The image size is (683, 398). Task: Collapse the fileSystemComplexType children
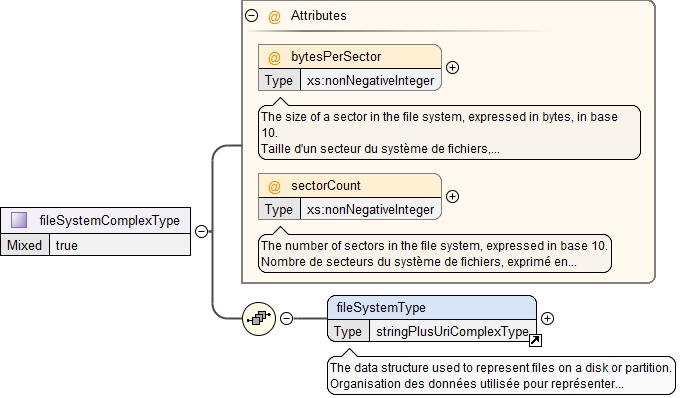click(x=201, y=231)
